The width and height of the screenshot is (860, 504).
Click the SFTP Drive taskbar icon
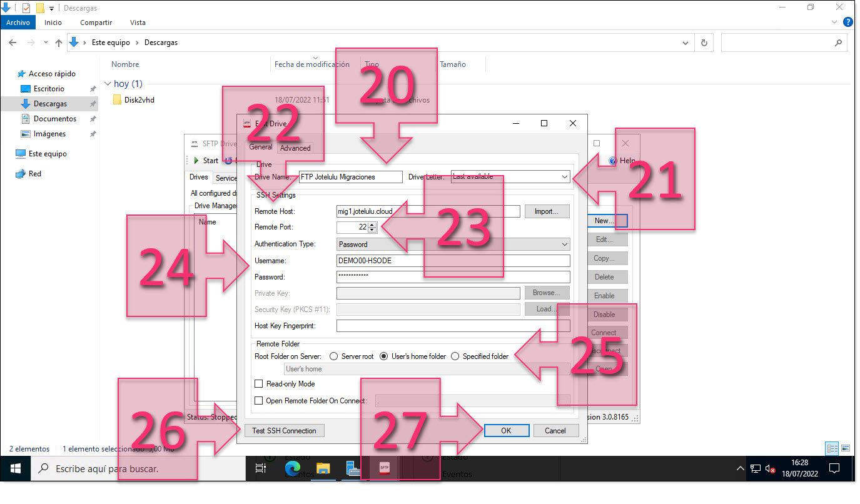pyautogui.click(x=384, y=468)
